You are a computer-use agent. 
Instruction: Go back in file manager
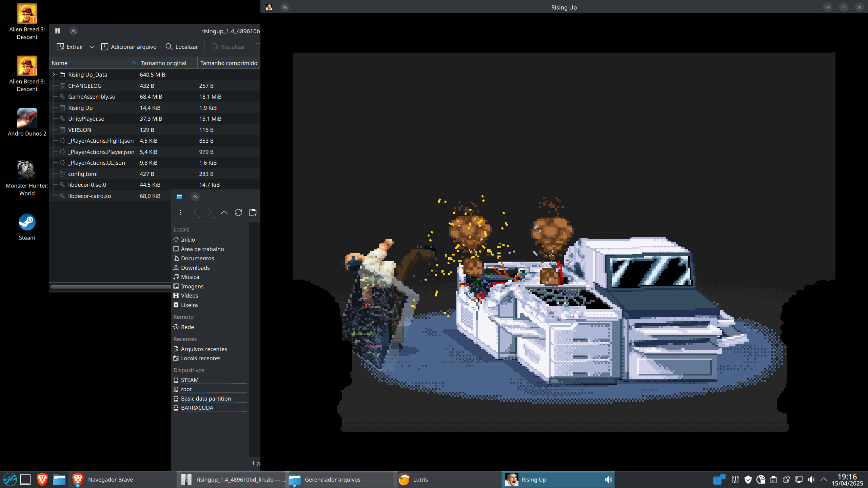tap(196, 212)
